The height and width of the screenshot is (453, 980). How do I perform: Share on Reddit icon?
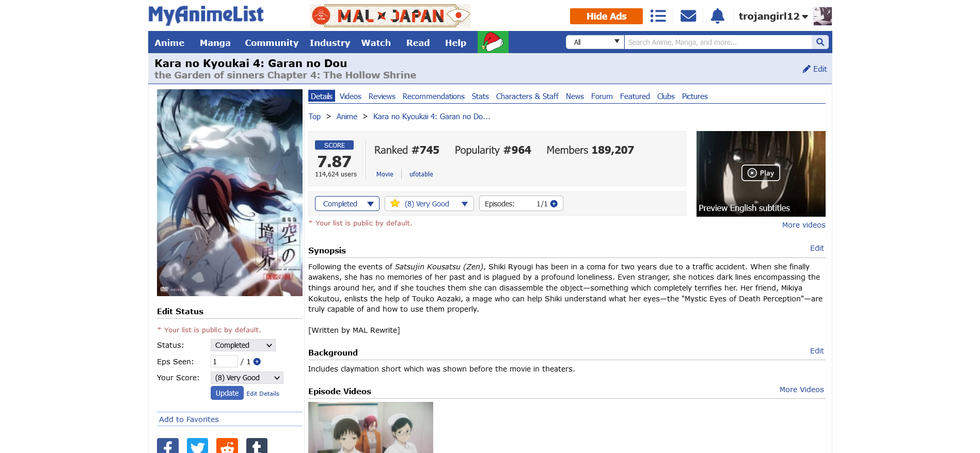(227, 446)
